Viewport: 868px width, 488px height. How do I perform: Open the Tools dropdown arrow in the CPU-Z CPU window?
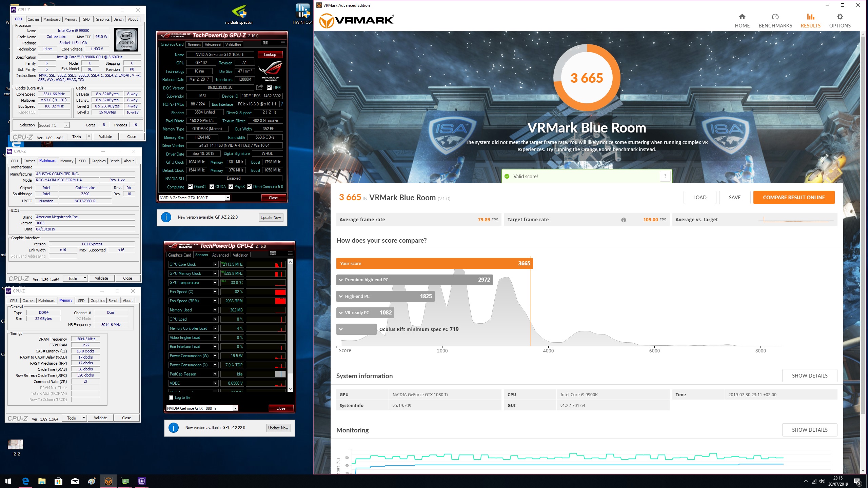(x=89, y=137)
